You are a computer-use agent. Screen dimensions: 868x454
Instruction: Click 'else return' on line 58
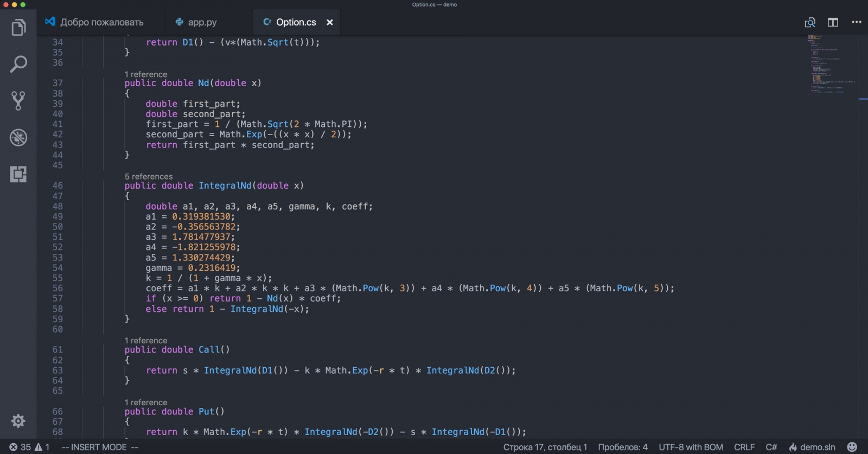(175, 309)
